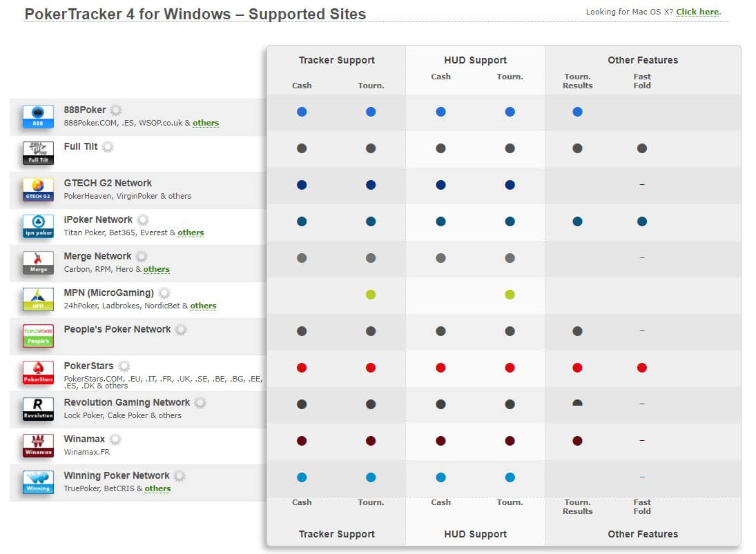
Task: Click the gear icon beside Full Tilt
Action: (108, 146)
